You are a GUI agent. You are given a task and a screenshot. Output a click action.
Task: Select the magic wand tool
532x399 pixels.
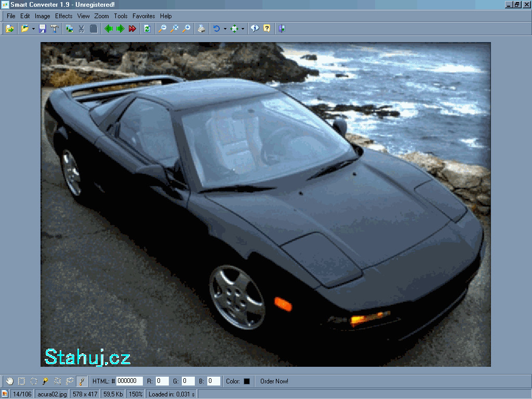pyautogui.click(x=46, y=381)
